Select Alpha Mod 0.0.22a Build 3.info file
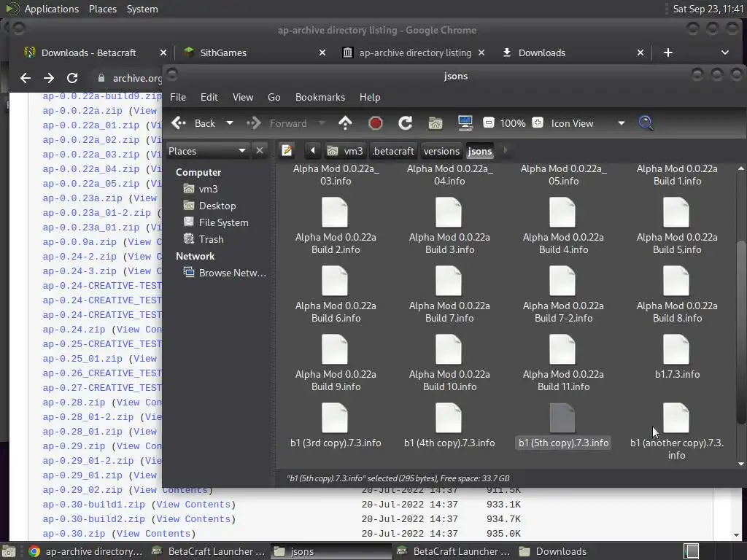Image resolution: width=747 pixels, height=560 pixels. [449, 226]
